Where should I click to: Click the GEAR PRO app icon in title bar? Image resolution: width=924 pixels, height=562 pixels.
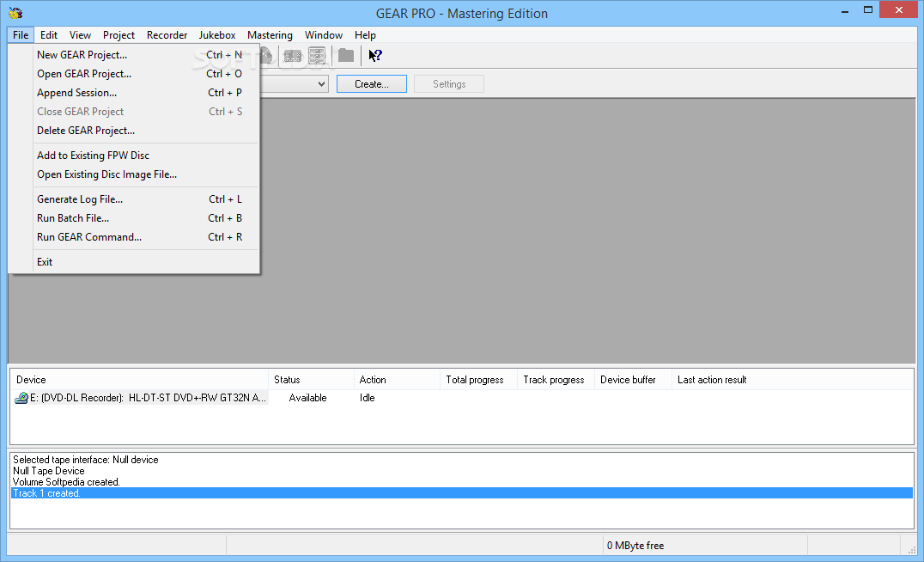(x=15, y=12)
